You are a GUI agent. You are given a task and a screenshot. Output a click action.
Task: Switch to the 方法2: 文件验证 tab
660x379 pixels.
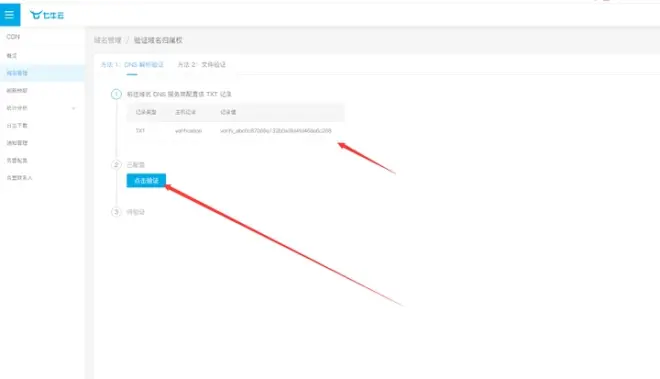pyautogui.click(x=202, y=64)
